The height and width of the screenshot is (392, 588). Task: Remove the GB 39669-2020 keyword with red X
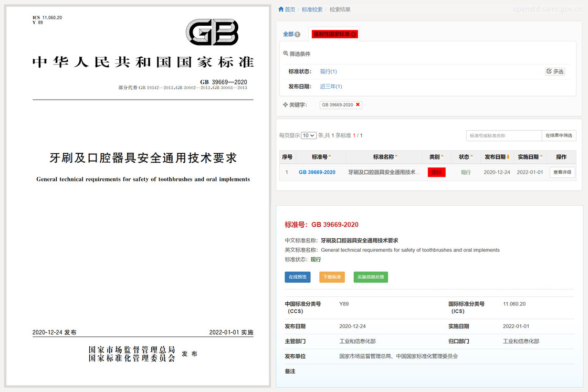click(358, 104)
